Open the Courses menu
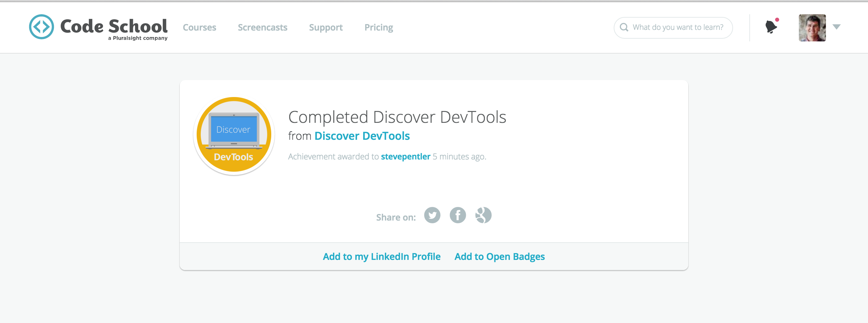The height and width of the screenshot is (323, 868). pos(199,27)
